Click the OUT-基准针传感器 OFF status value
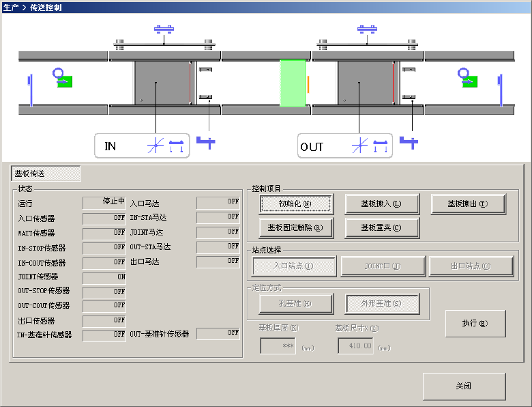 [218, 334]
